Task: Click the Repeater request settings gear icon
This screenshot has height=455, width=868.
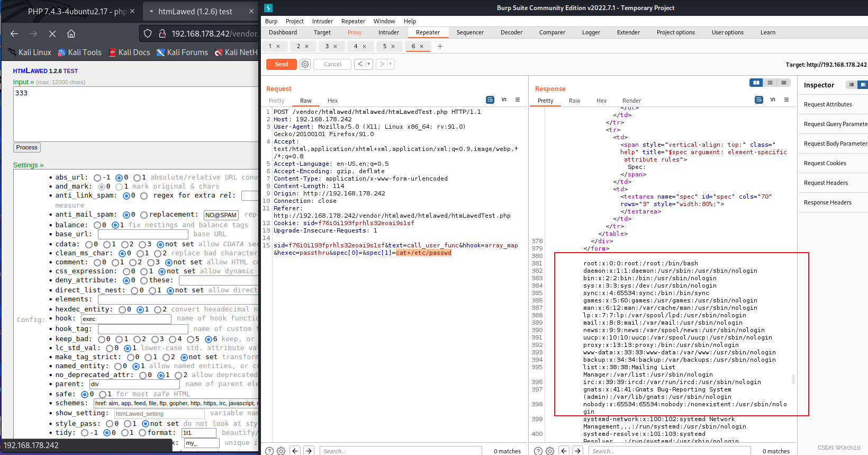Action: pyautogui.click(x=305, y=64)
